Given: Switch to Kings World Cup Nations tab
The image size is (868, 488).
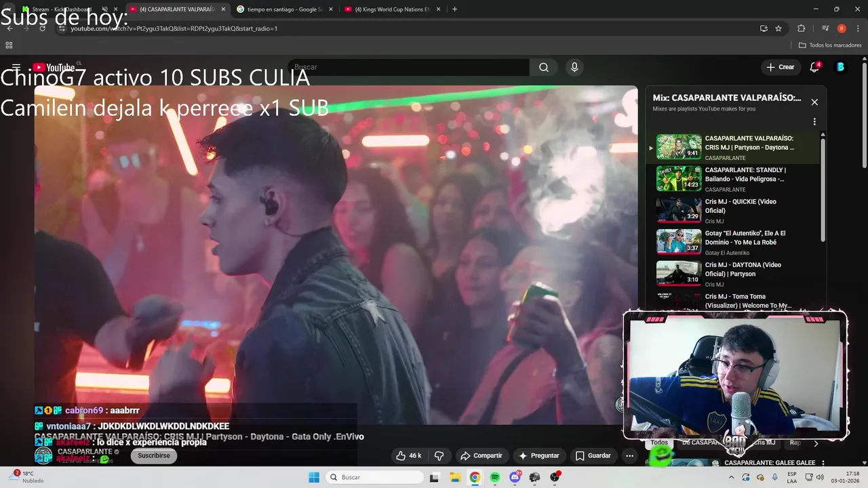Looking at the screenshot, I should (393, 9).
